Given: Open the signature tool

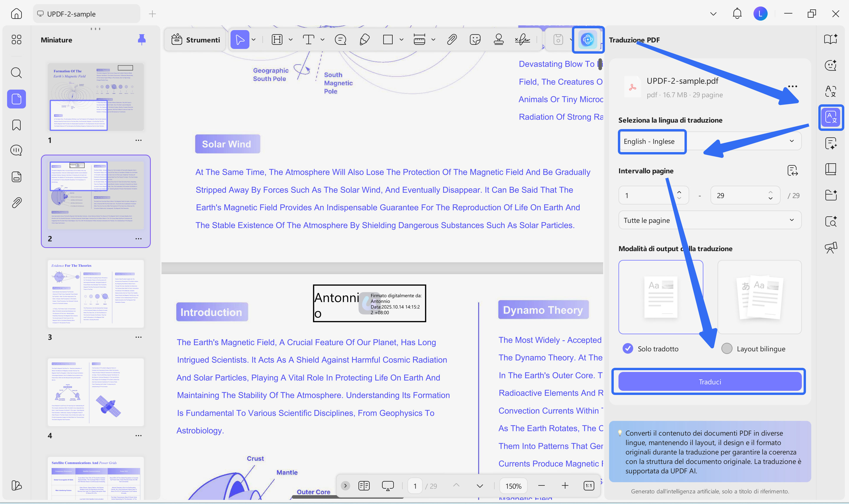Looking at the screenshot, I should (522, 40).
